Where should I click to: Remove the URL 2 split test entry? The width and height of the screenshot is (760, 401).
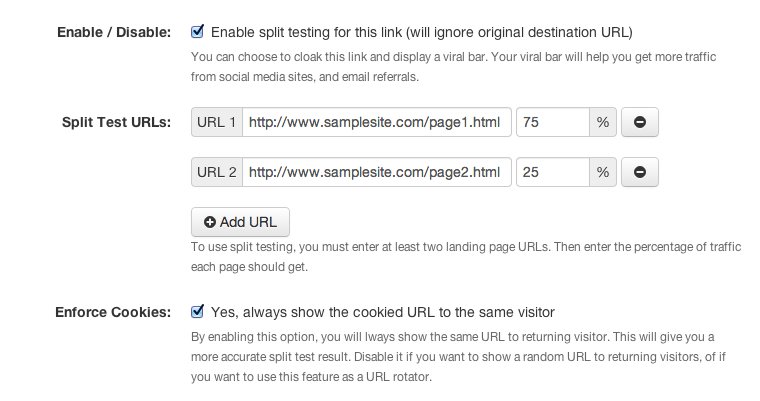[639, 173]
